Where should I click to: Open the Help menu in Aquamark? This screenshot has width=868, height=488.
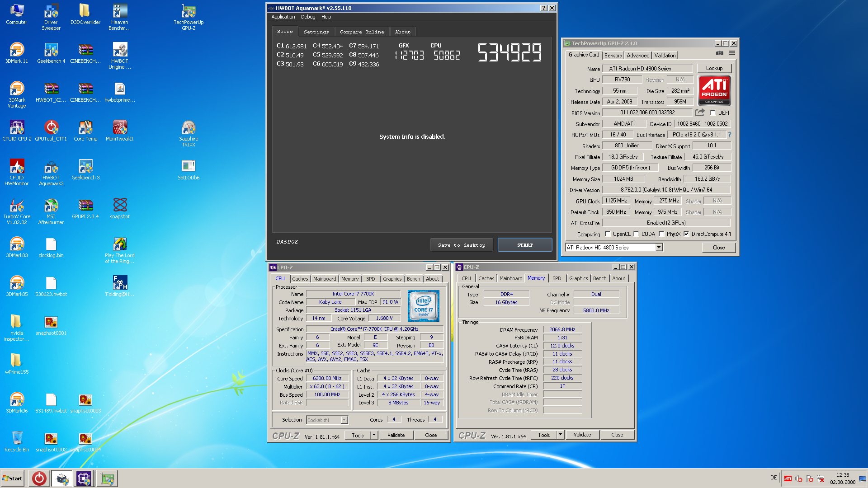click(x=326, y=17)
